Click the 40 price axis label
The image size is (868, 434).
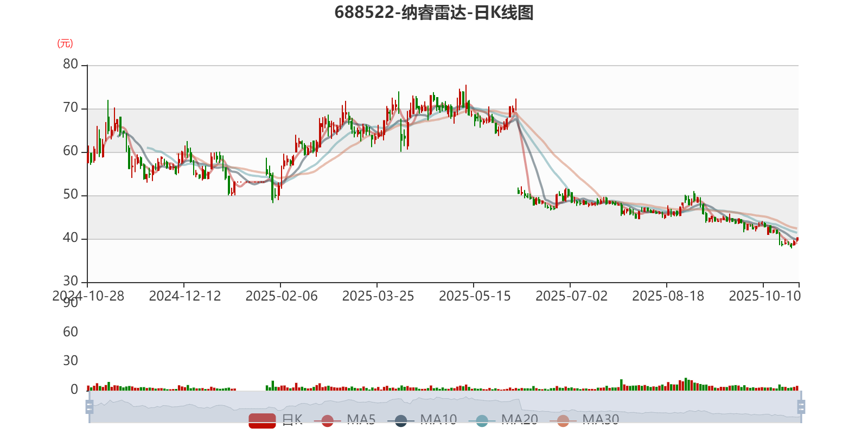pyautogui.click(x=71, y=238)
